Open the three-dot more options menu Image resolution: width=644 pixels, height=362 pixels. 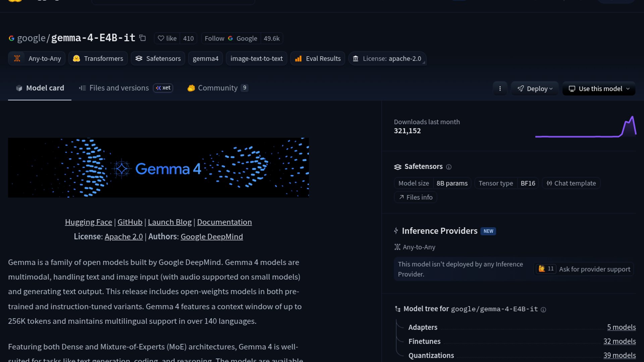tap(500, 89)
